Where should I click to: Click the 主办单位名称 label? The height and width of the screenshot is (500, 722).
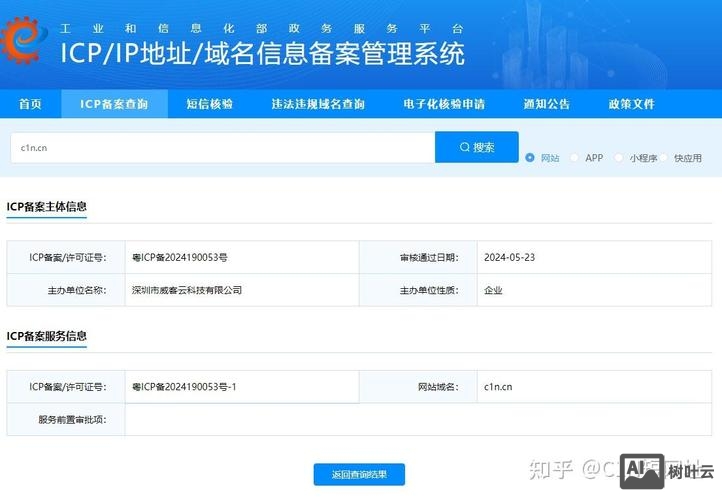coord(77,290)
